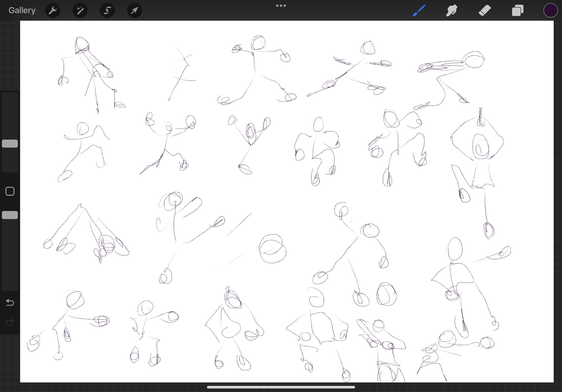562x392 pixels.
Task: Tap the three-dot options at top center
Action: [x=281, y=6]
